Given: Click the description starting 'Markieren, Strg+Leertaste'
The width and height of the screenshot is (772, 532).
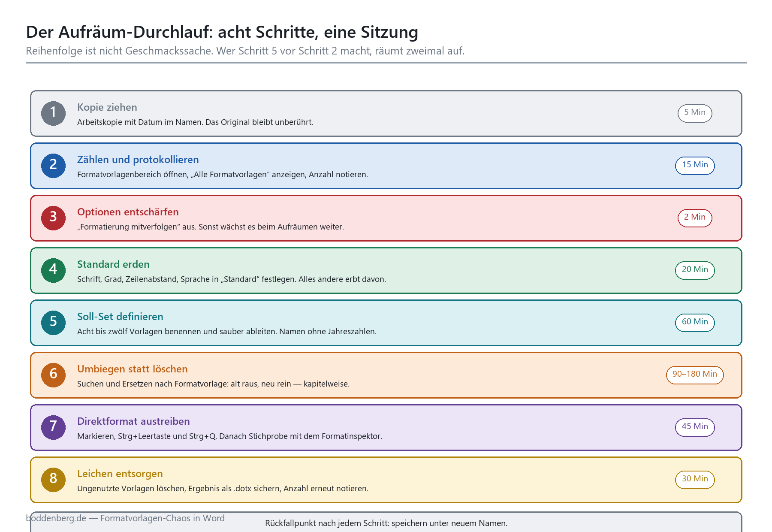Looking at the screenshot, I should tap(229, 436).
